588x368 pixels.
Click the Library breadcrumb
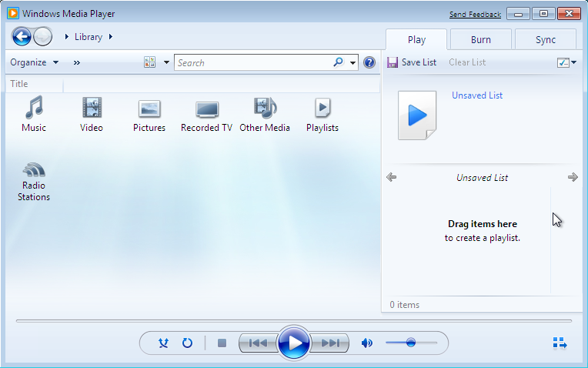tap(89, 37)
